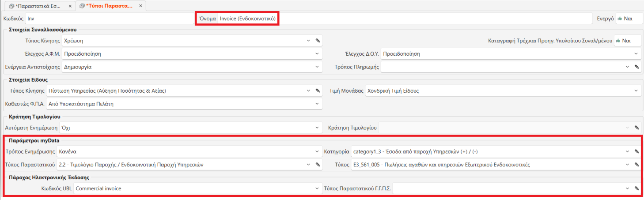Click the edit pencil beside Κατηγορία category1_3
The image size is (644, 200).
pos(636,152)
